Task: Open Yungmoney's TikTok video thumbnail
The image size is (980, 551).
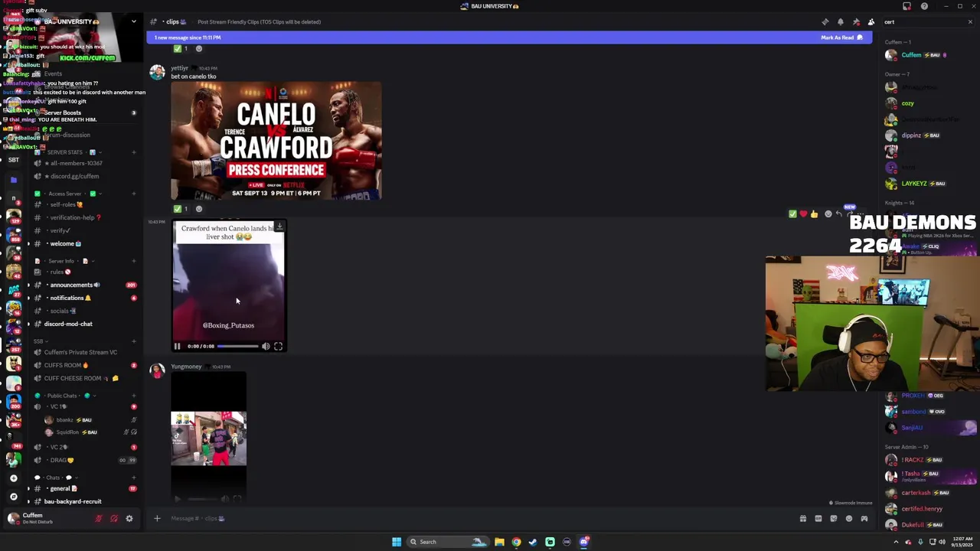Action: pos(208,439)
